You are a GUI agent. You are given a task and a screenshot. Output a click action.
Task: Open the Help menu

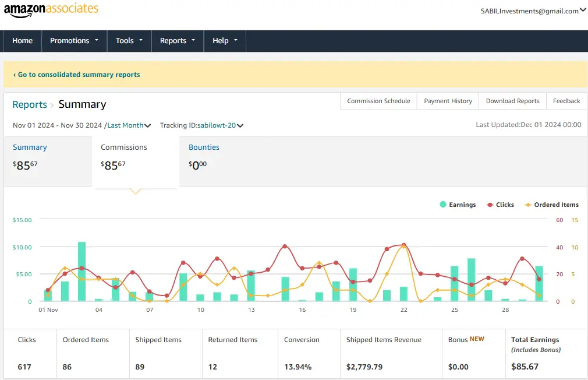tap(225, 41)
